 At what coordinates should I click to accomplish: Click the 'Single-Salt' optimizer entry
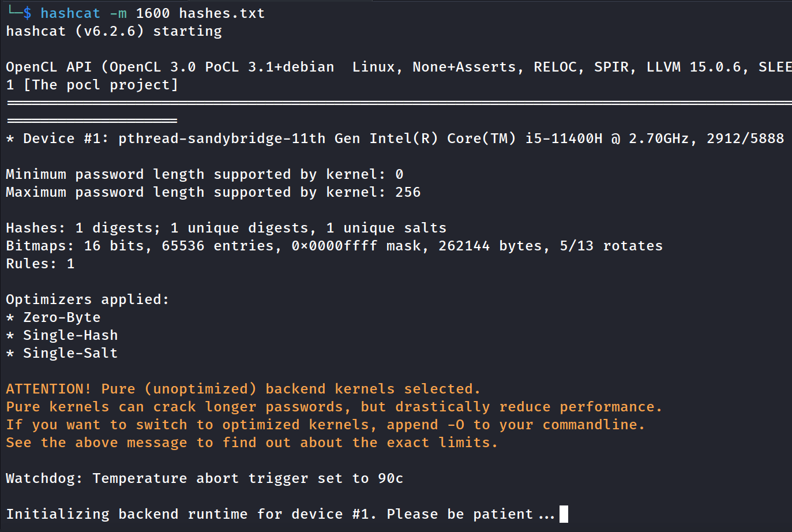[70, 353]
